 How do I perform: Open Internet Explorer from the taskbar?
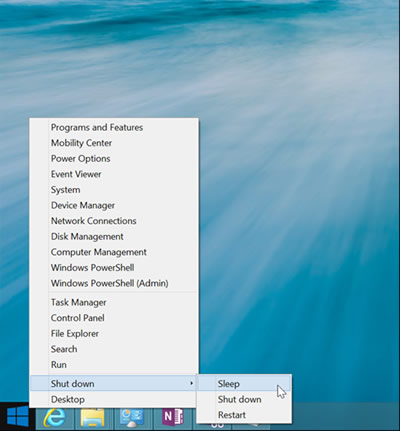[54, 417]
